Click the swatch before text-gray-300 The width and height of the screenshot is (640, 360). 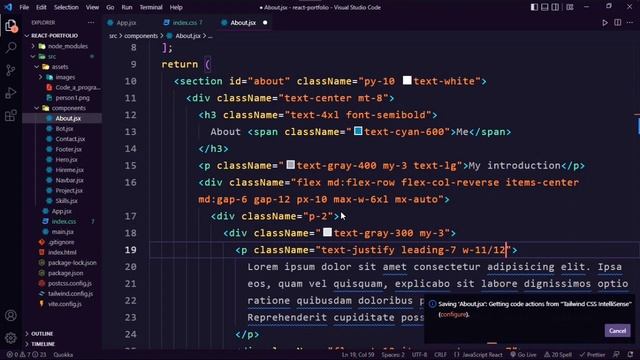click(x=327, y=232)
